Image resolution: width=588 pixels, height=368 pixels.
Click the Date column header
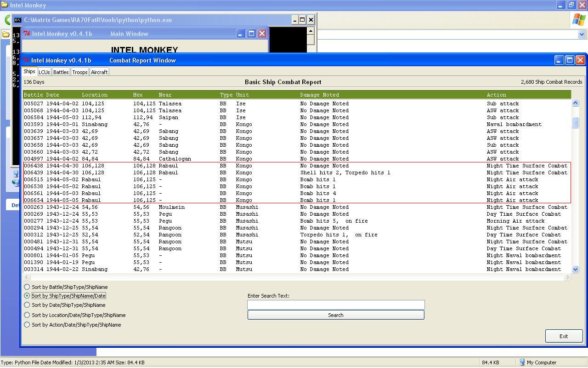click(x=52, y=95)
